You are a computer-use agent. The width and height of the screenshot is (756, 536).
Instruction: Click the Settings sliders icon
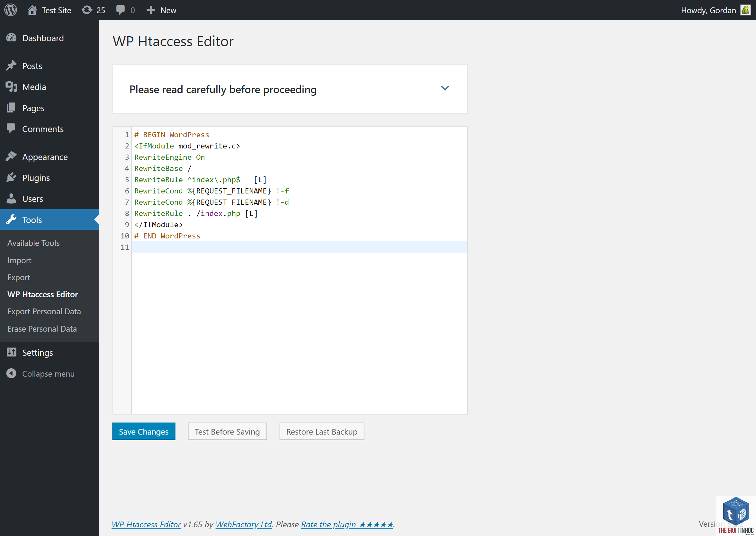point(11,352)
